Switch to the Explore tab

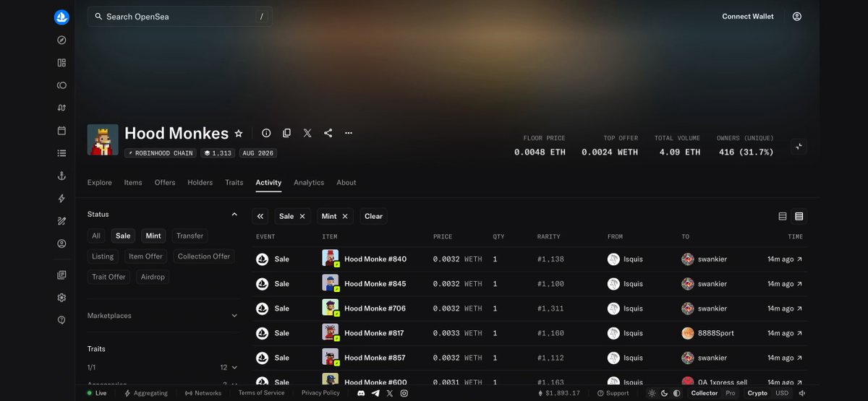(100, 183)
